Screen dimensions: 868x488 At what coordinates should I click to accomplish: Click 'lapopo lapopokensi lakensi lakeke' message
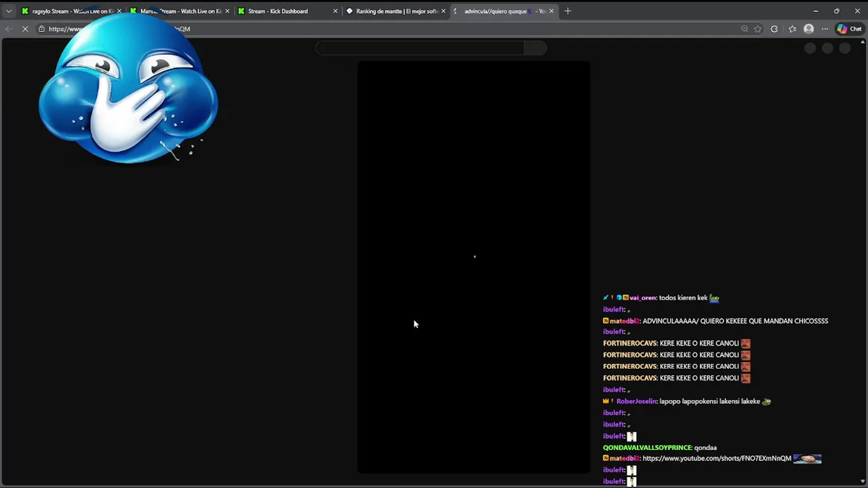pyautogui.click(x=709, y=401)
